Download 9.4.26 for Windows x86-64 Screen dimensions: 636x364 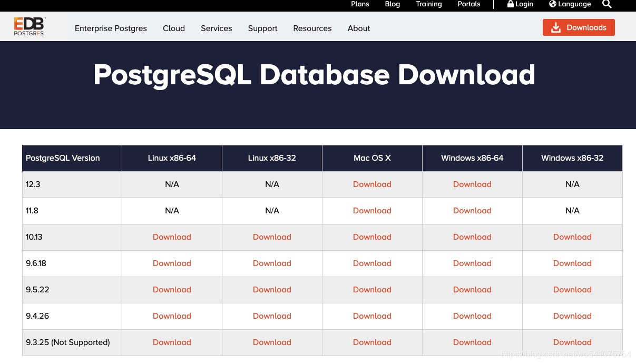472,316
